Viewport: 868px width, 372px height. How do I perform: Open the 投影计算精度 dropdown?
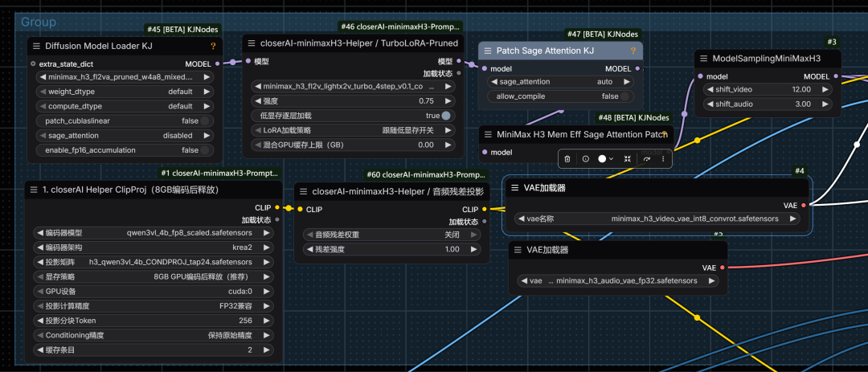click(x=153, y=306)
